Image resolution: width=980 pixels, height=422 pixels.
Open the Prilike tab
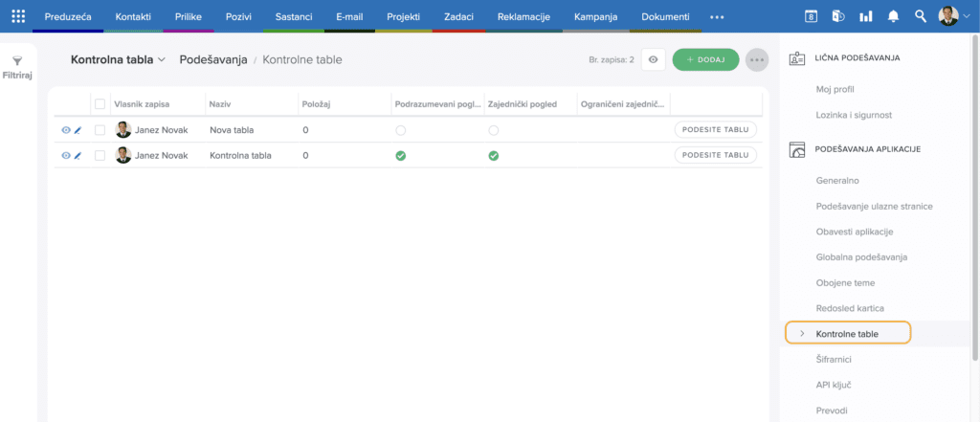[x=189, y=17]
